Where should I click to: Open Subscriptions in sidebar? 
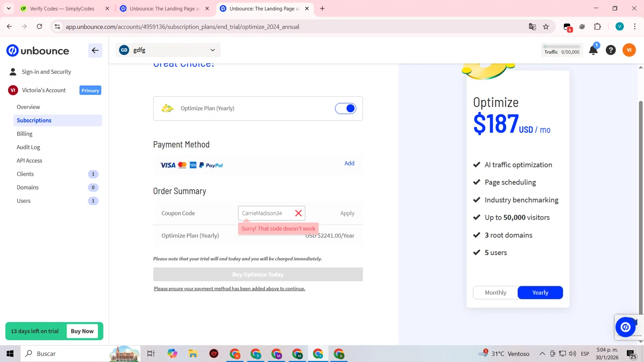pyautogui.click(x=58, y=121)
